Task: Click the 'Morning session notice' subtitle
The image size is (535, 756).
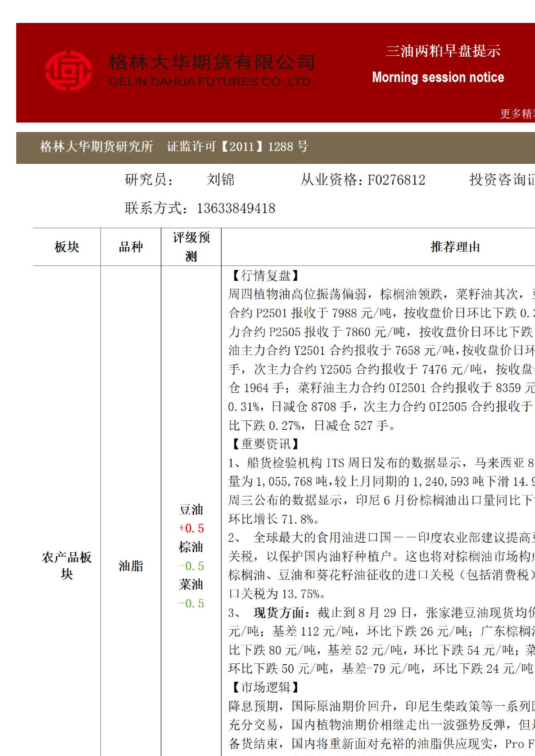Action: (438, 77)
